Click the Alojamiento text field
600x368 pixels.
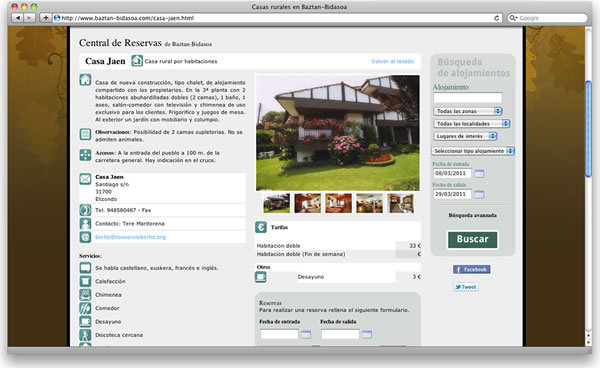pyautogui.click(x=468, y=98)
